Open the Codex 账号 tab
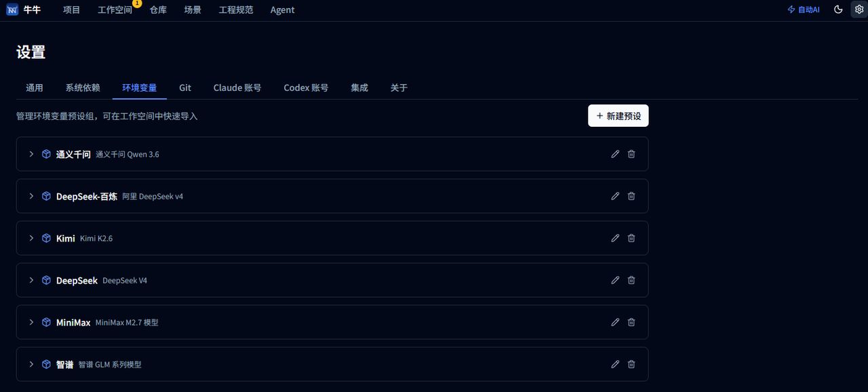This screenshot has height=392, width=868. (x=306, y=88)
